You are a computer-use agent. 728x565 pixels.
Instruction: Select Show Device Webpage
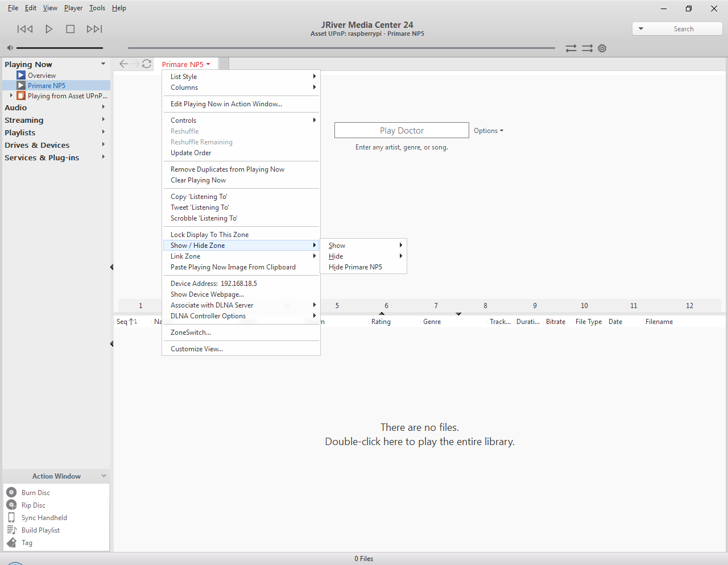(x=241, y=294)
